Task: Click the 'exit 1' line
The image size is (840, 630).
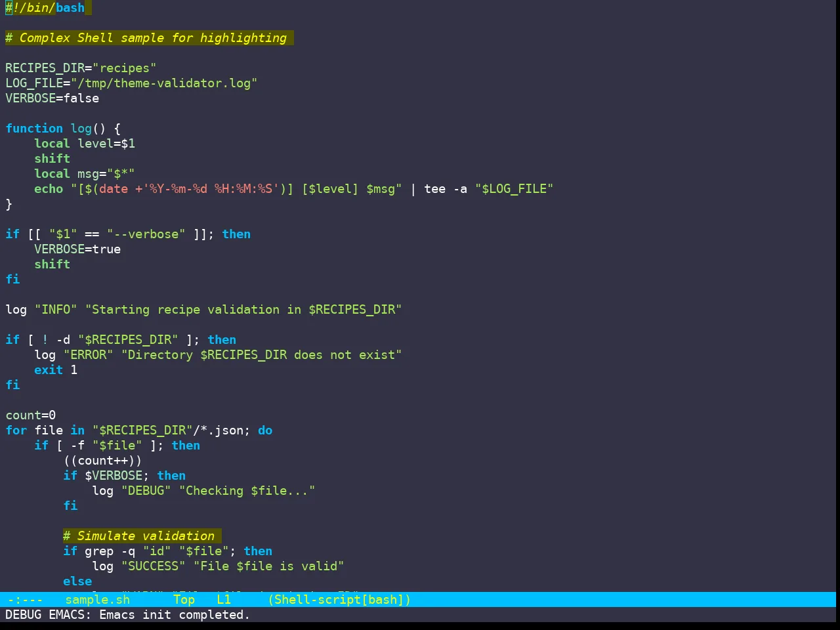Action: tap(56, 370)
